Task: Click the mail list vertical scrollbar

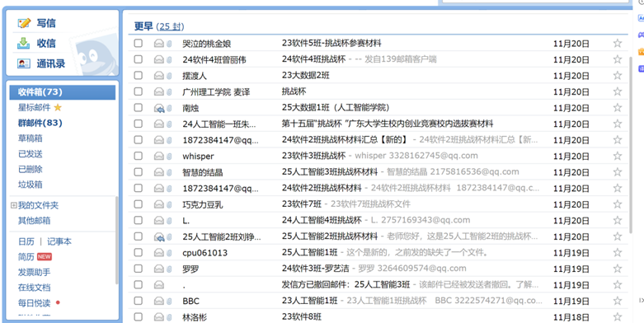Action: [x=631, y=144]
